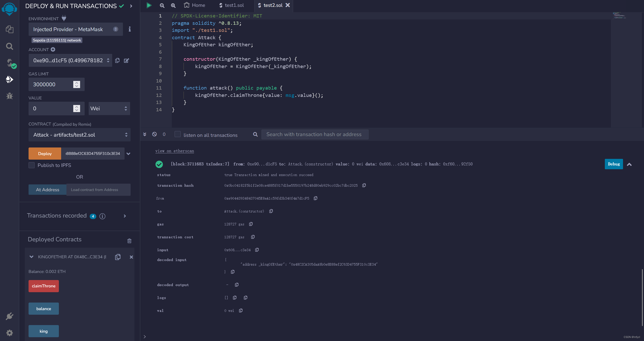The image size is (644, 341).
Task: Open the Injected Provider environment dropdown
Action: (76, 29)
